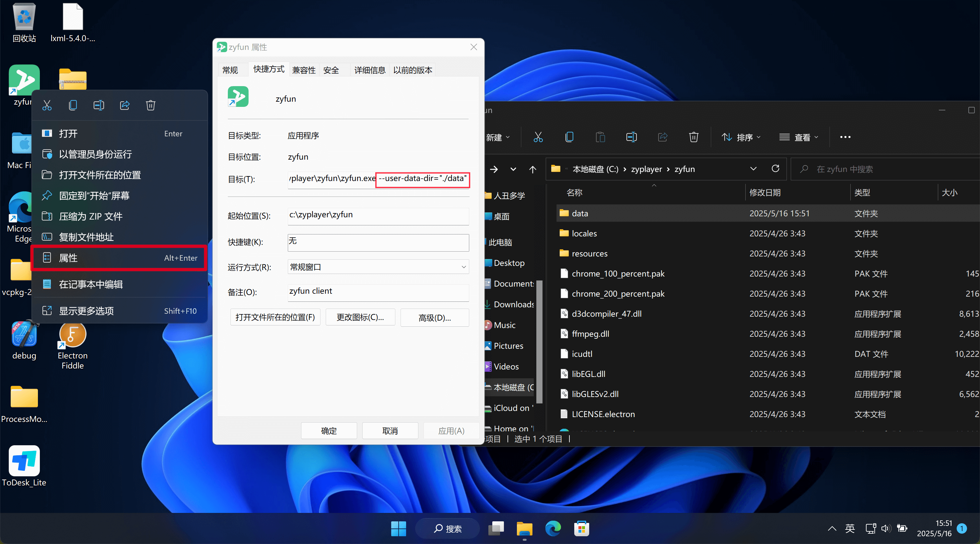Switch to the 兼容性 tab
This screenshot has height=544, width=980.
pyautogui.click(x=303, y=70)
